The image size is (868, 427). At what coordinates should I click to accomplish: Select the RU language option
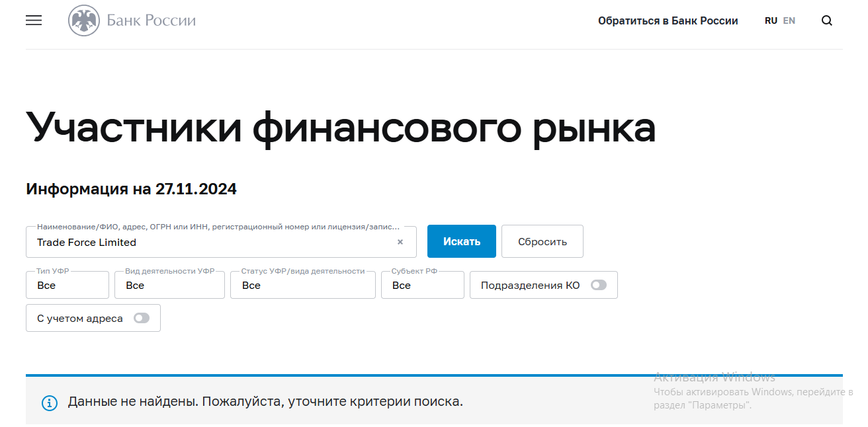pyautogui.click(x=771, y=20)
